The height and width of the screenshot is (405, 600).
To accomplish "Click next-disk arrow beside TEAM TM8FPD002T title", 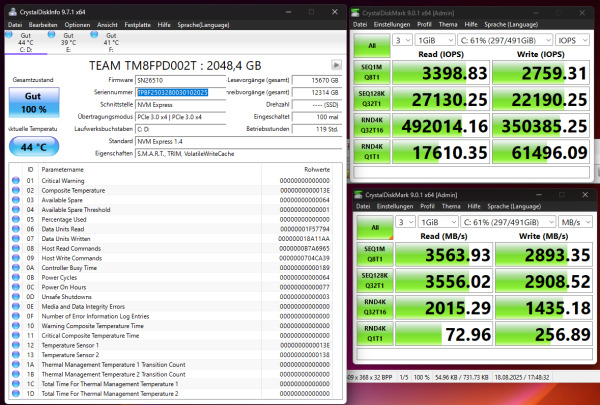I will (x=336, y=65).
